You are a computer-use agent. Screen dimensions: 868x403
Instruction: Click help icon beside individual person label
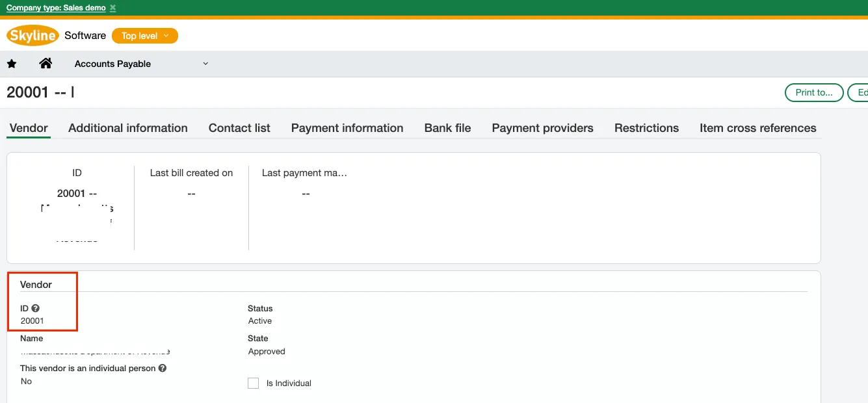coord(163,369)
